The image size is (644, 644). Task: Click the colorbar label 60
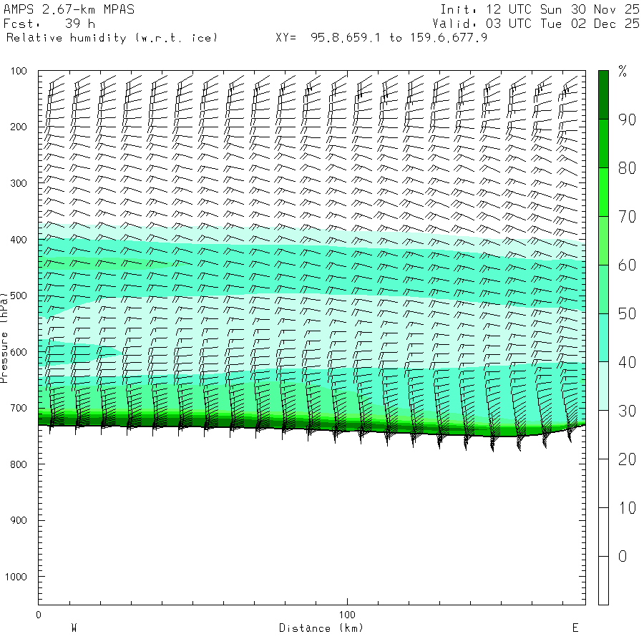[x=627, y=265]
